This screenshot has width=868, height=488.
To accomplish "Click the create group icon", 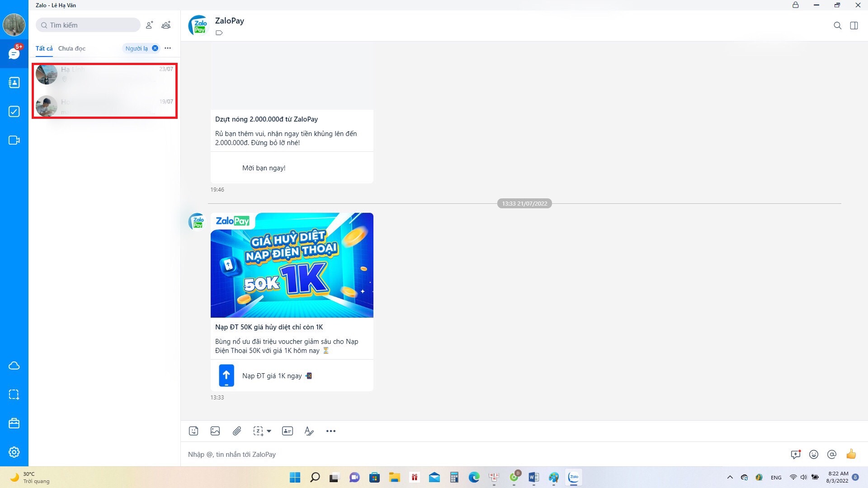I will 166,25.
